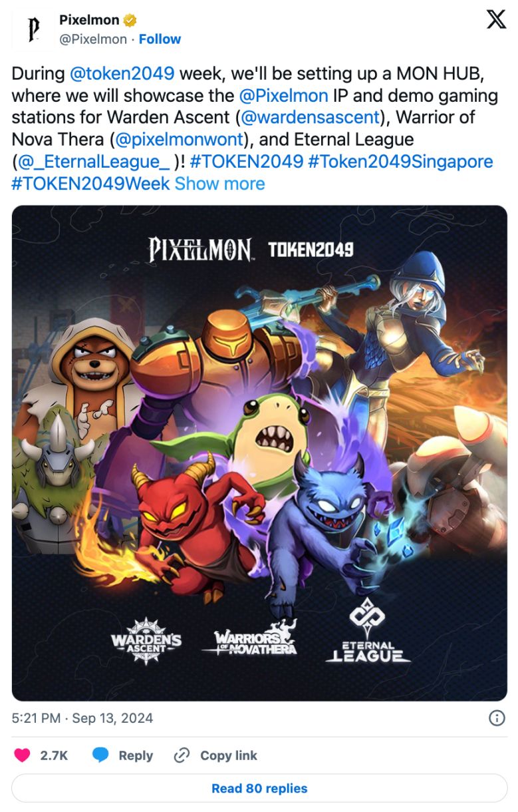The height and width of the screenshot is (812, 518).
Task: Open the Pixelmon TOKEN2049 promo image
Action: (259, 453)
